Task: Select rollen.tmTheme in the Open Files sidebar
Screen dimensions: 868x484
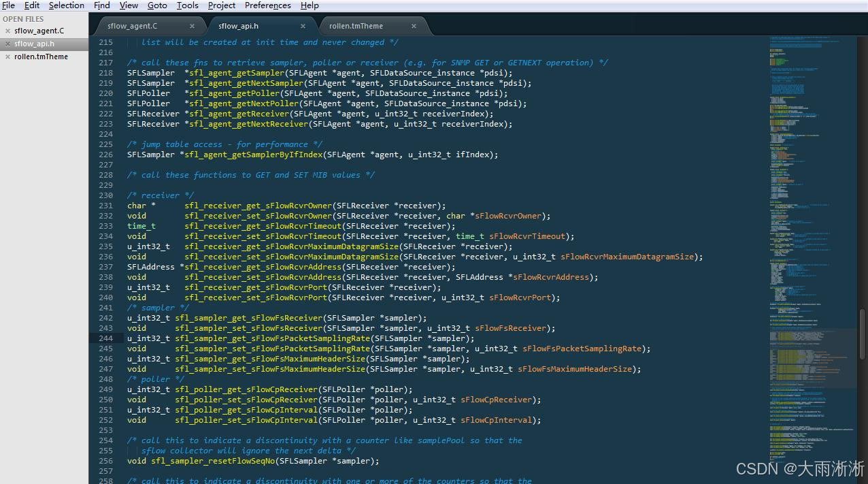Action: [x=41, y=57]
